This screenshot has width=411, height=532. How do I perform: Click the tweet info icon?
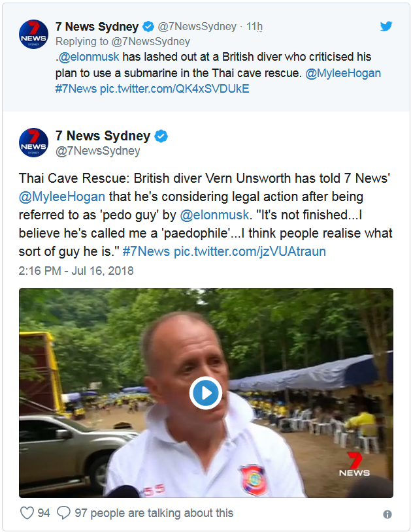click(x=387, y=514)
